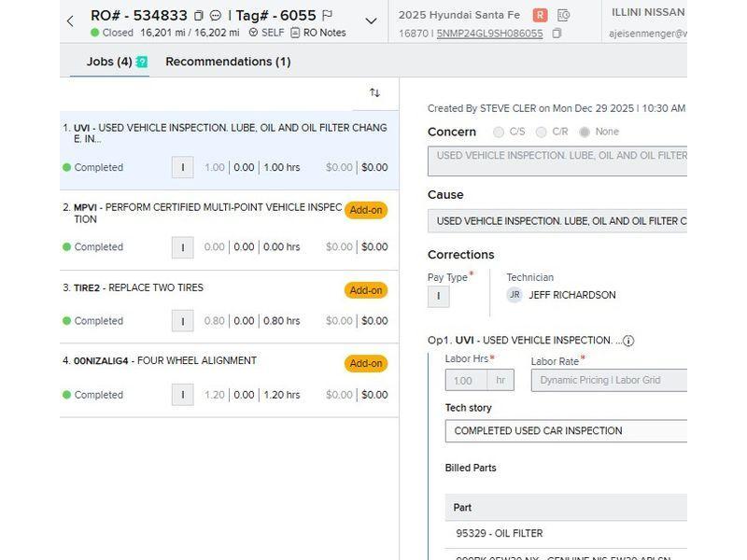Open the RO comments bubble icon
Image resolution: width=747 pixels, height=560 pixels.
coord(216,16)
